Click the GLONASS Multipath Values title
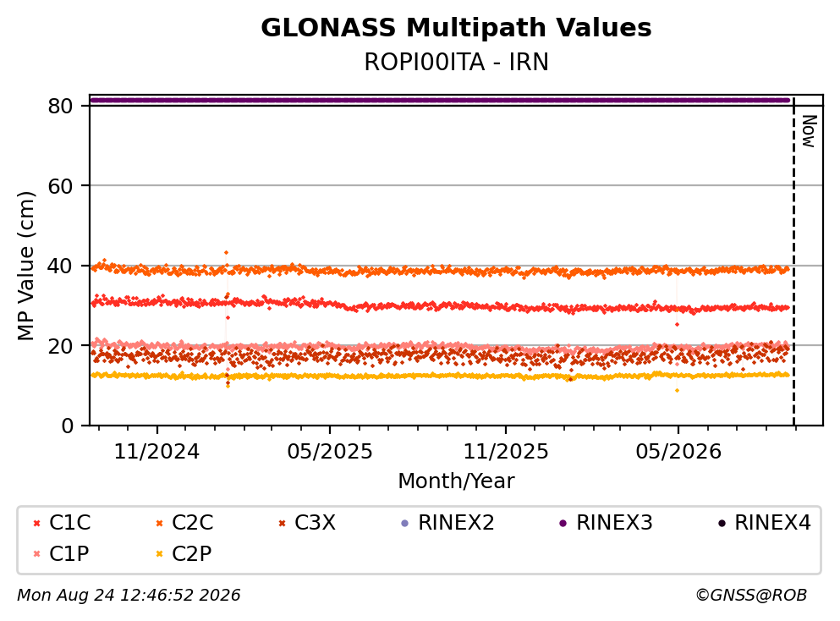840x621 pixels. (x=456, y=28)
